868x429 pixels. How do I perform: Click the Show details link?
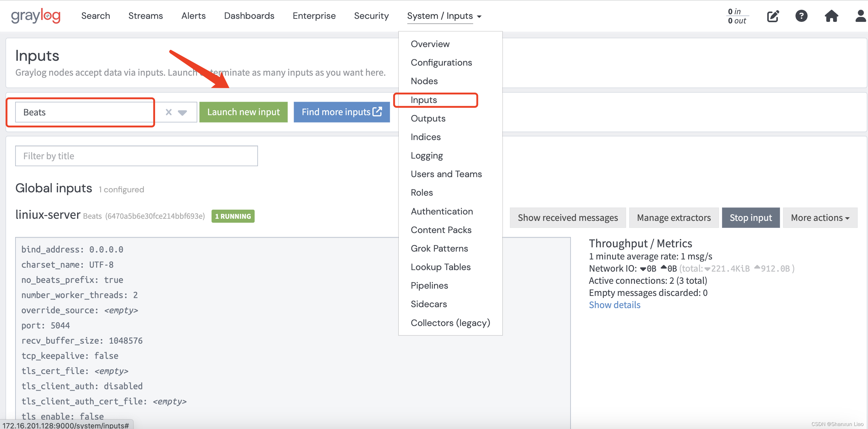[x=614, y=304]
